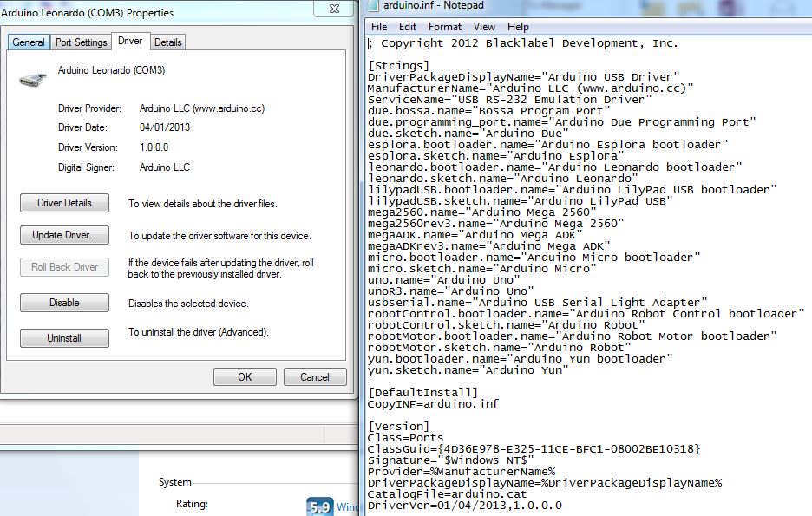Open the Edit menu in Notepad
812x516 pixels.
click(408, 27)
